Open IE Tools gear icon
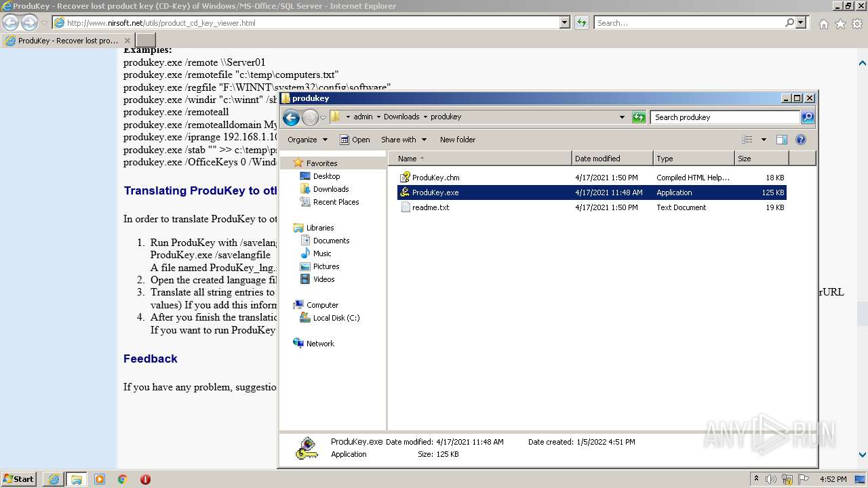Viewport: 868px width, 488px height. [x=856, y=24]
